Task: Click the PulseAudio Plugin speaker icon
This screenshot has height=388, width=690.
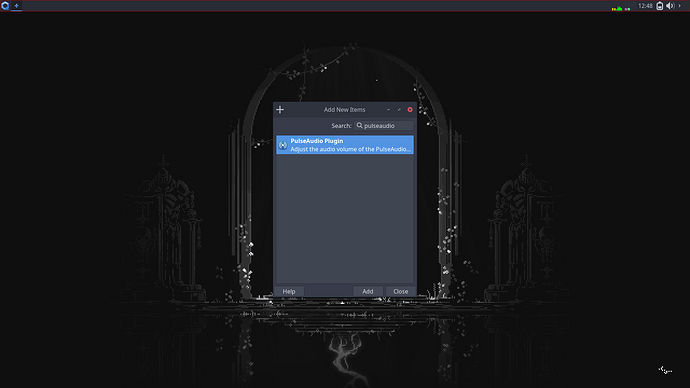Action: click(x=283, y=145)
